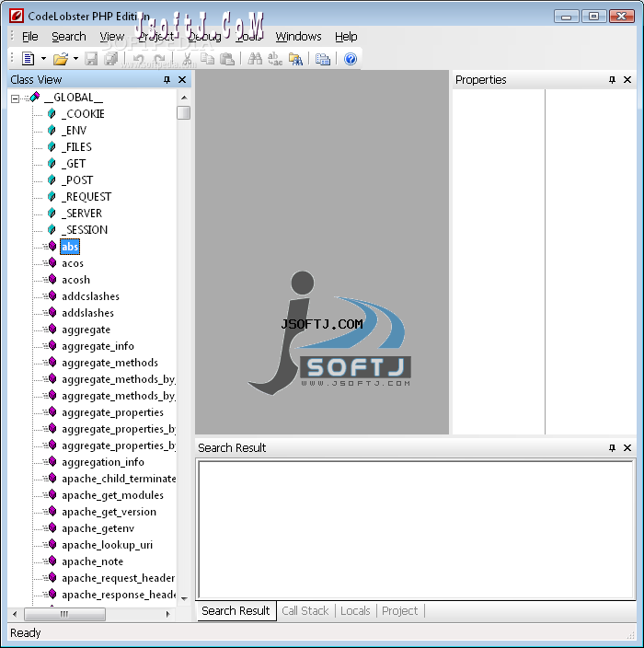Switch to the Locals tab
The width and height of the screenshot is (644, 648).
pyautogui.click(x=355, y=611)
